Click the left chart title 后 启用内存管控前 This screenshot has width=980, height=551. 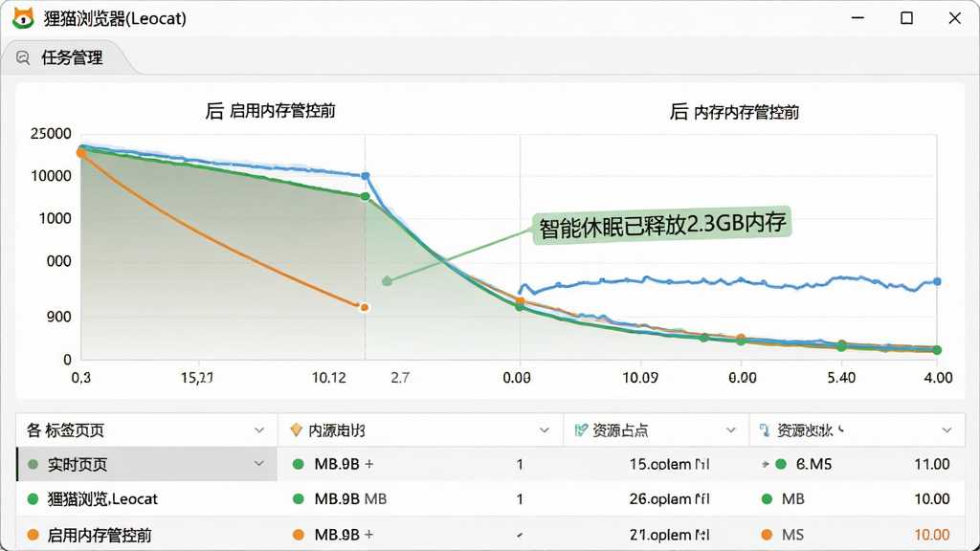(270, 111)
